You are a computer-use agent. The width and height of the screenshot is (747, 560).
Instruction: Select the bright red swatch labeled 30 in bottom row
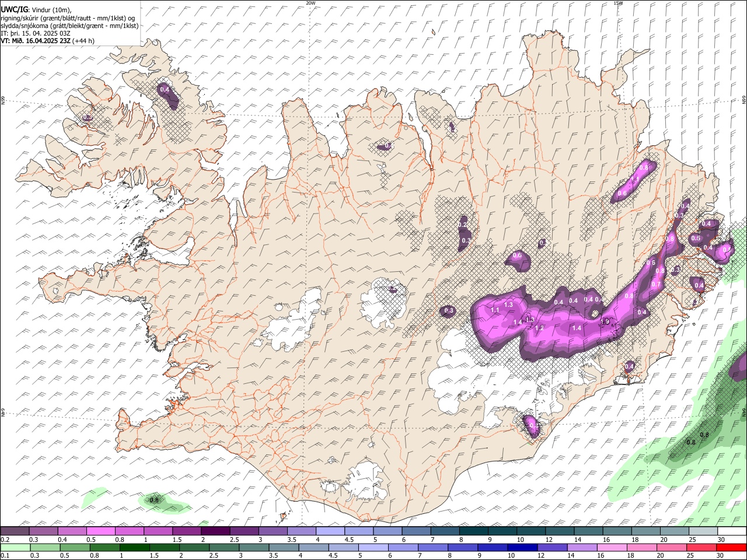click(731, 547)
